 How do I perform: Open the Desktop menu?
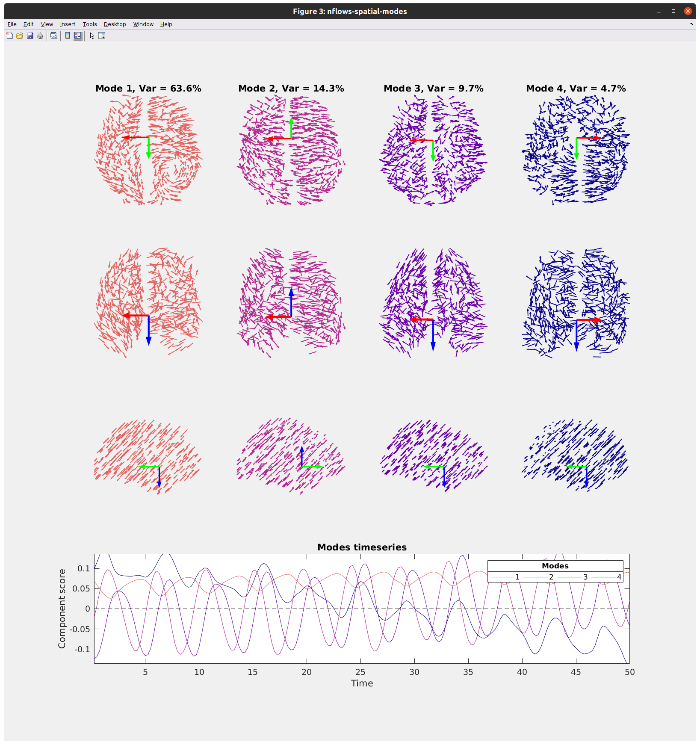point(115,24)
